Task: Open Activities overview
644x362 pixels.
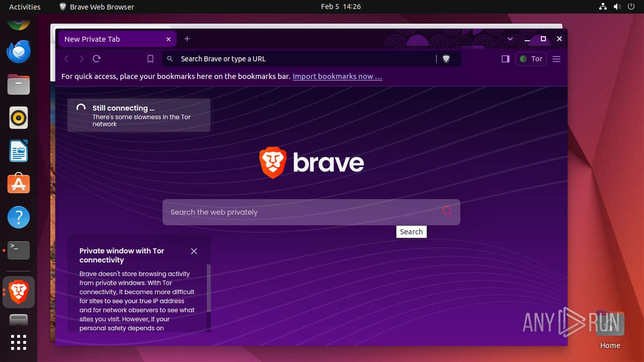Action: pos(25,7)
